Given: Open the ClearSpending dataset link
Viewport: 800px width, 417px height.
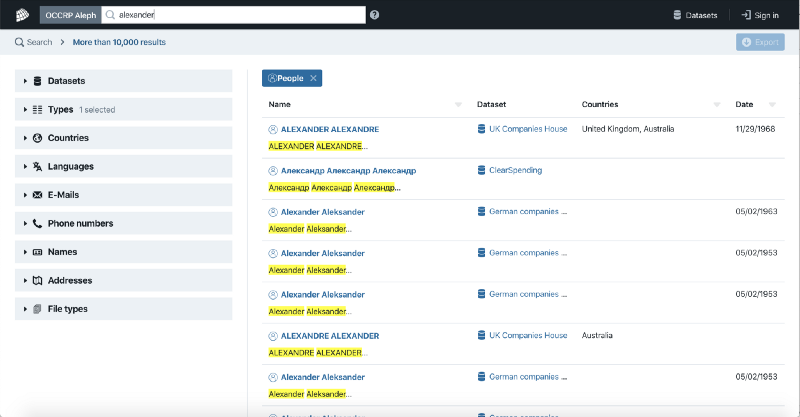Looking at the screenshot, I should click(515, 170).
